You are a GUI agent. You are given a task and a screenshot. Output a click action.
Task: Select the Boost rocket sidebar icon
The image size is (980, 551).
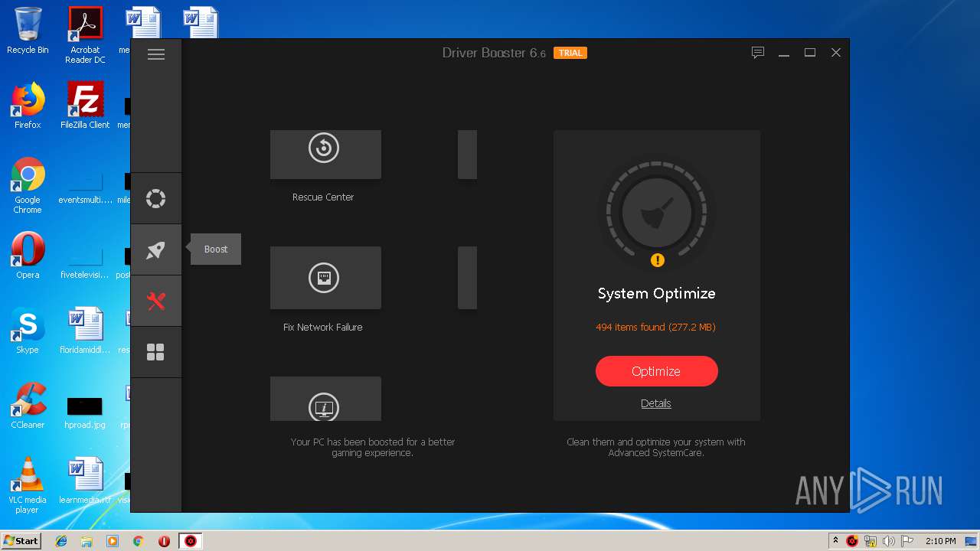pyautogui.click(x=156, y=249)
